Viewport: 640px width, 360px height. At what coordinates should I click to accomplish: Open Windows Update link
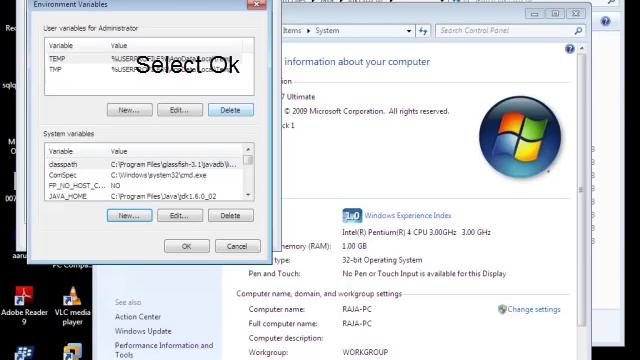click(x=143, y=331)
